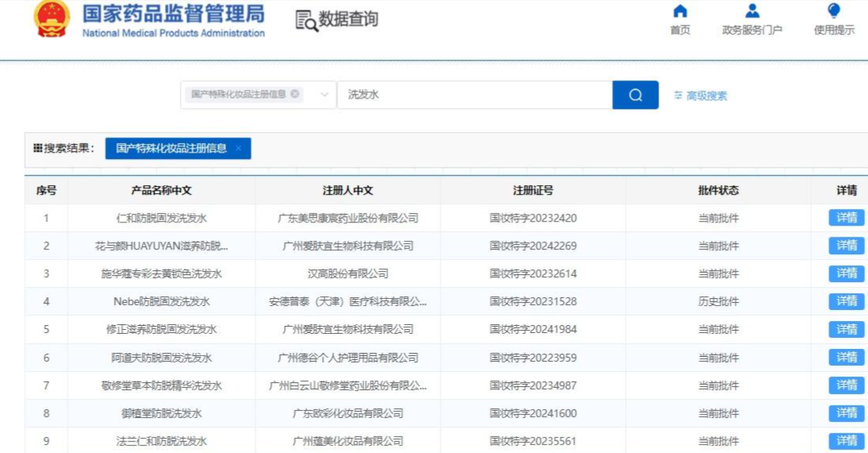Open 详情 for 阿道夫防脱固发洗发水

[847, 357]
